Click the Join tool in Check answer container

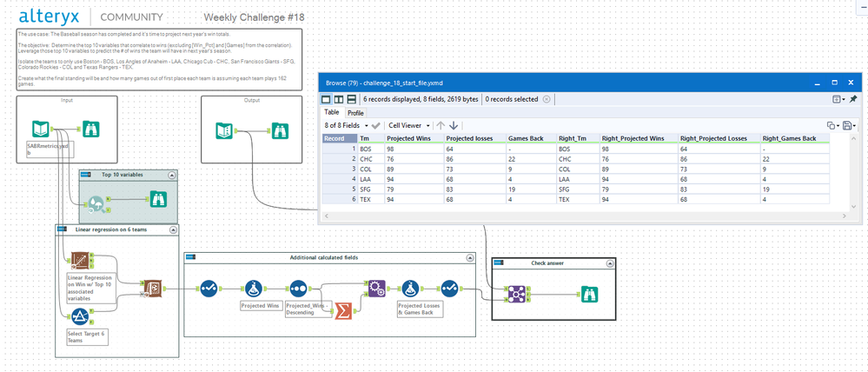[x=516, y=295]
